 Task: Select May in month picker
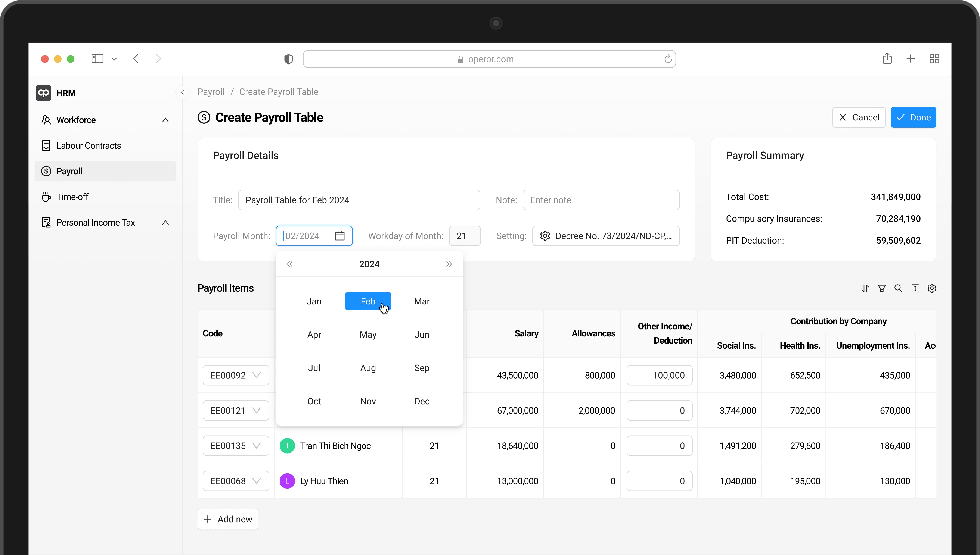pos(368,335)
